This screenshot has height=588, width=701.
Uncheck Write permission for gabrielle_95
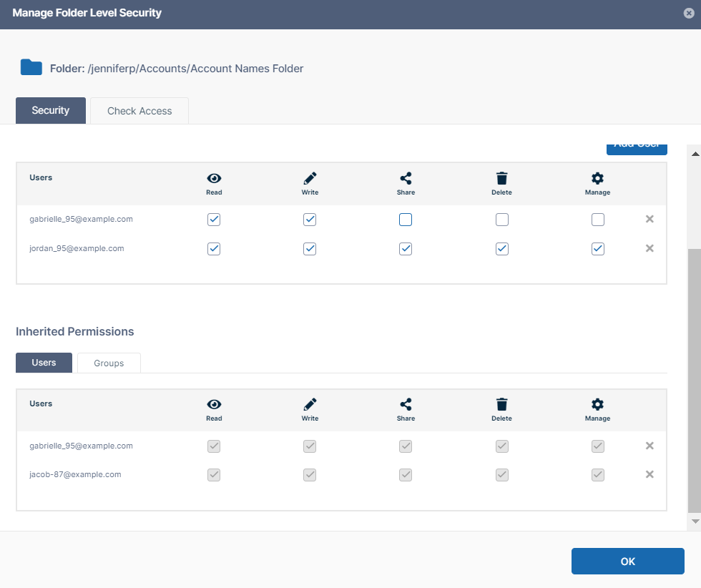point(310,220)
